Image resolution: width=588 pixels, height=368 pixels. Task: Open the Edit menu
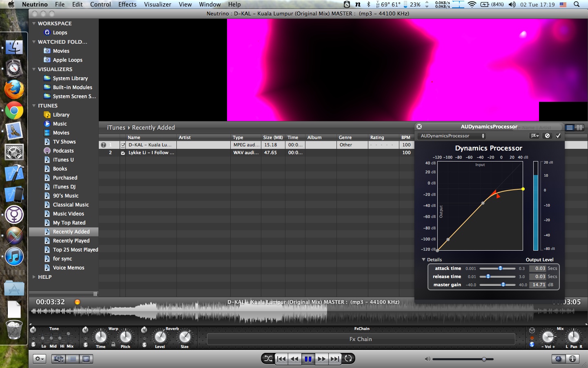[77, 4]
